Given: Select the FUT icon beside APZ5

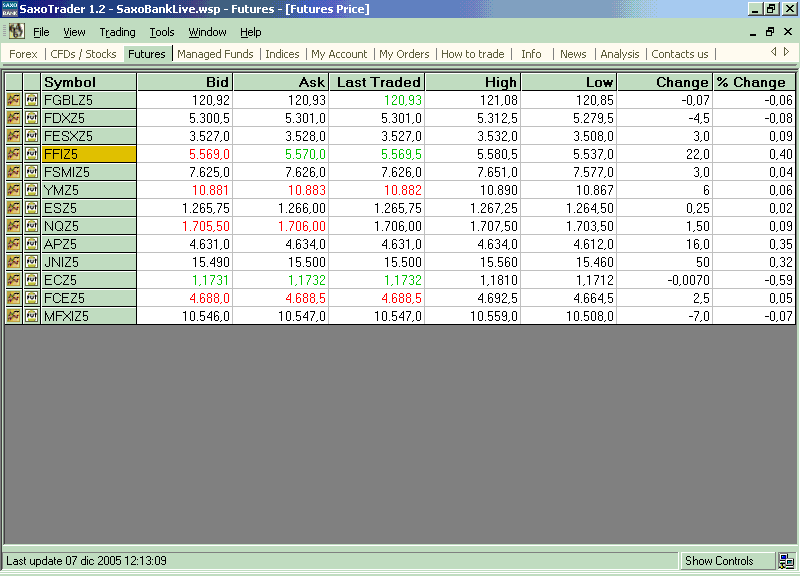Looking at the screenshot, I should click(x=32, y=244).
